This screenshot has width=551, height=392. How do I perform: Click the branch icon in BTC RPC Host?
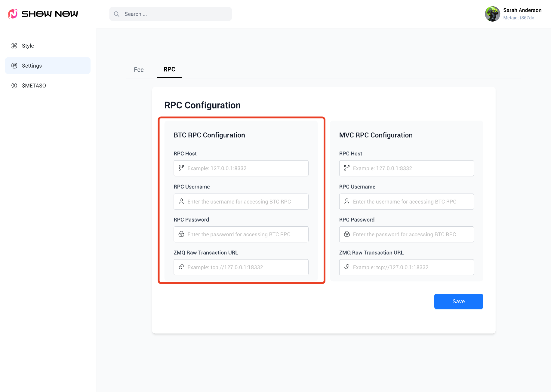[x=181, y=168]
